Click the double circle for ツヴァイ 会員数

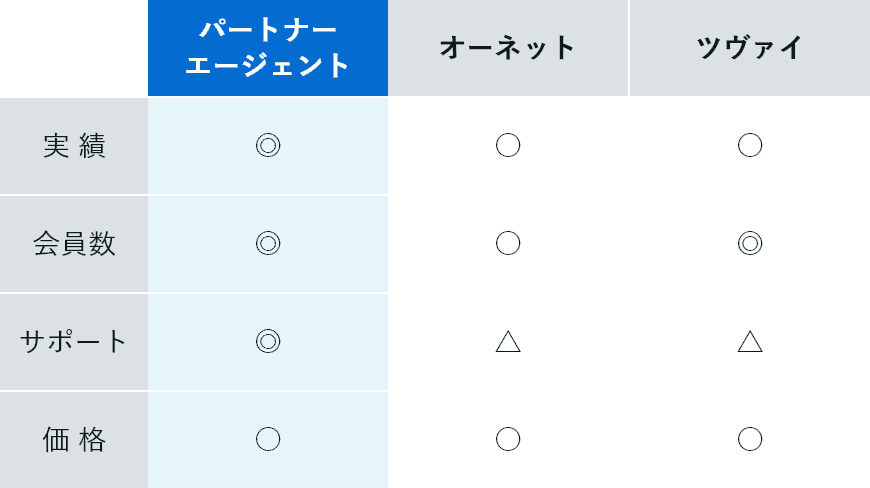(x=750, y=243)
